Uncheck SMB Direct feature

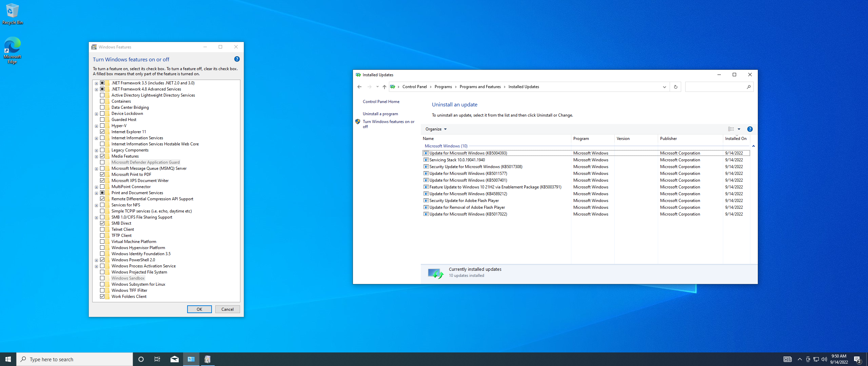tap(102, 223)
